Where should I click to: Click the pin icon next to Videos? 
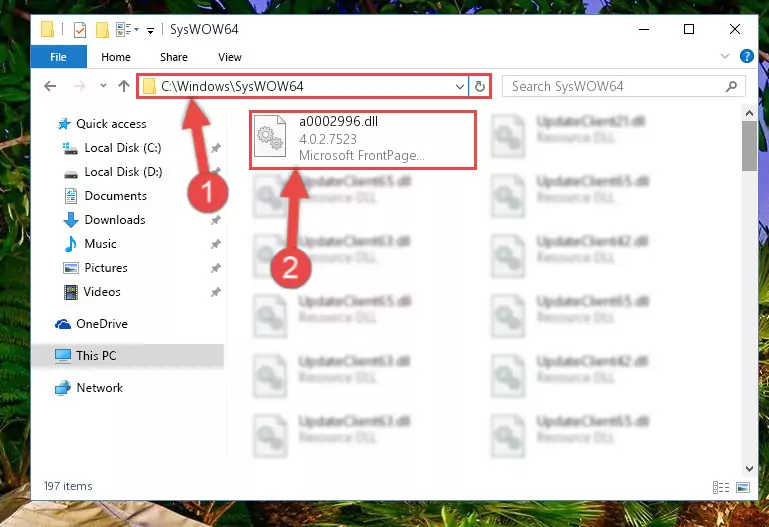(x=215, y=292)
